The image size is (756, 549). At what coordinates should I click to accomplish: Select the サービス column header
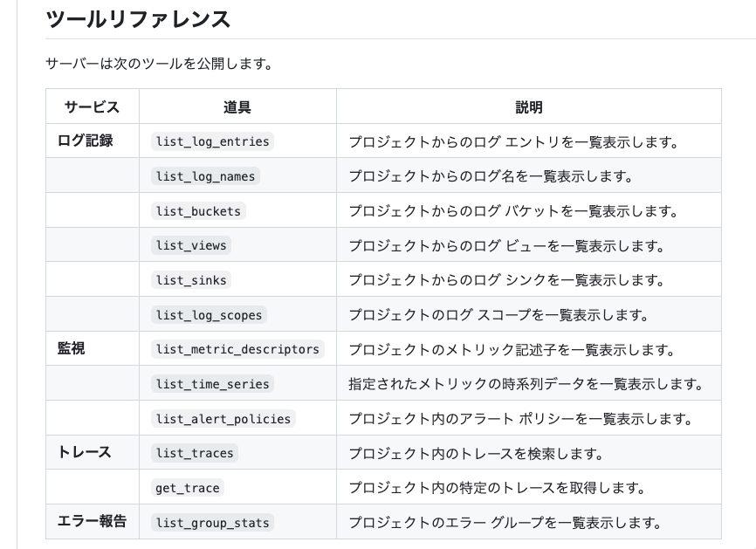(x=92, y=106)
